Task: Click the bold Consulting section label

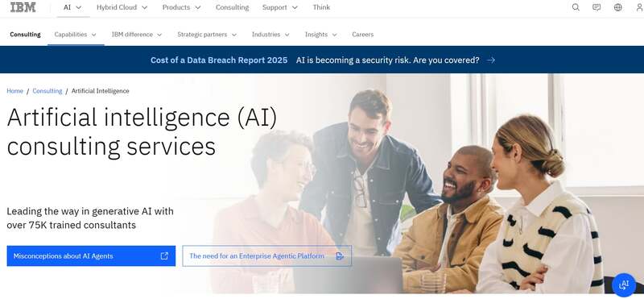Action: pos(25,35)
